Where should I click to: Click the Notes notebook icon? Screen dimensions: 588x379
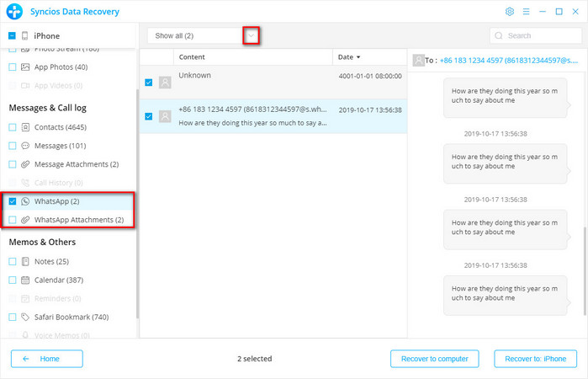[25, 261]
